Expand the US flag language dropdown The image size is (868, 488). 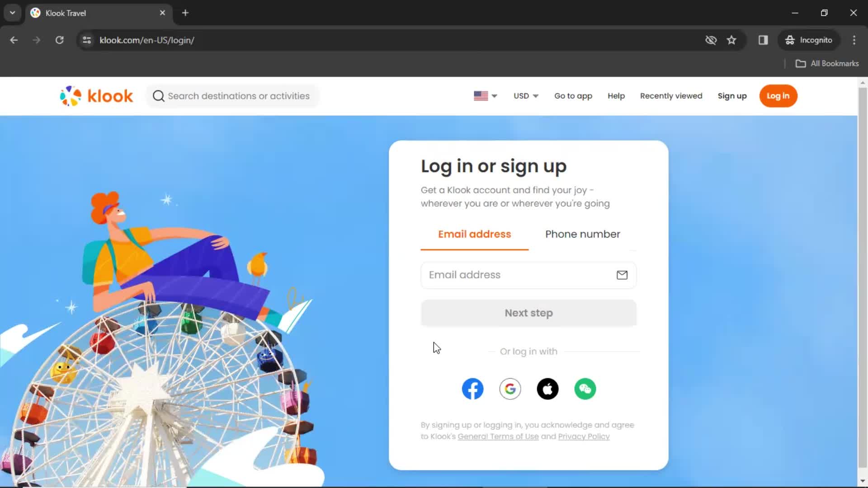pos(485,96)
